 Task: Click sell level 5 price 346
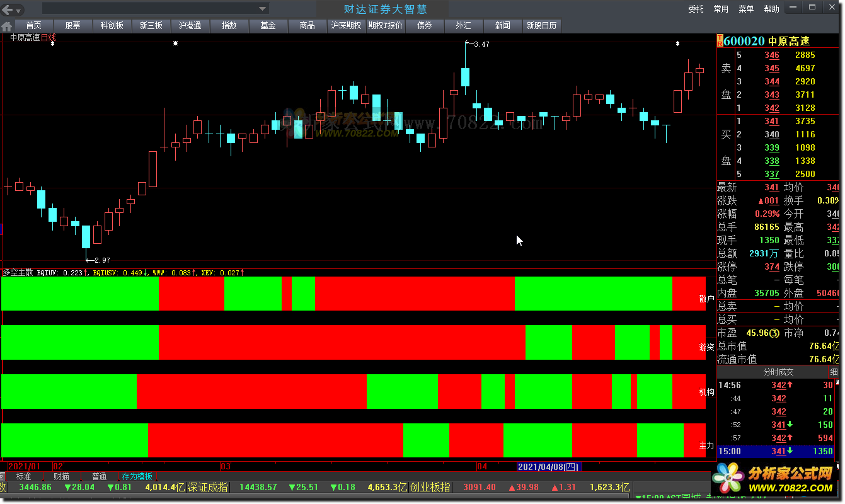tap(772, 55)
